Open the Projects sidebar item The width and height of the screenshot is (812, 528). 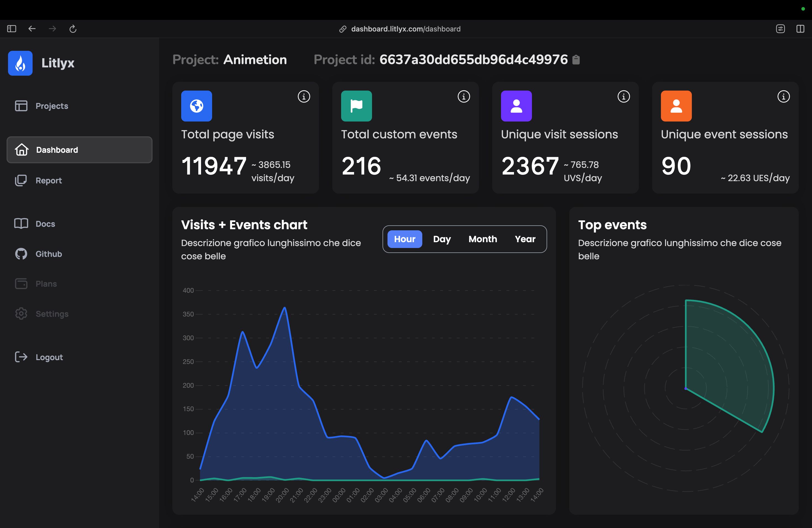[x=52, y=106]
